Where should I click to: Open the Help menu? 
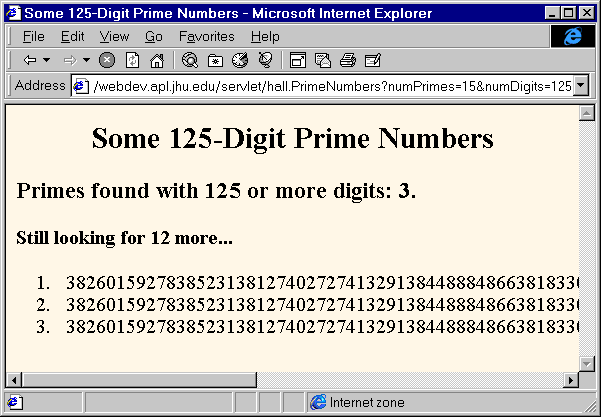point(265,36)
